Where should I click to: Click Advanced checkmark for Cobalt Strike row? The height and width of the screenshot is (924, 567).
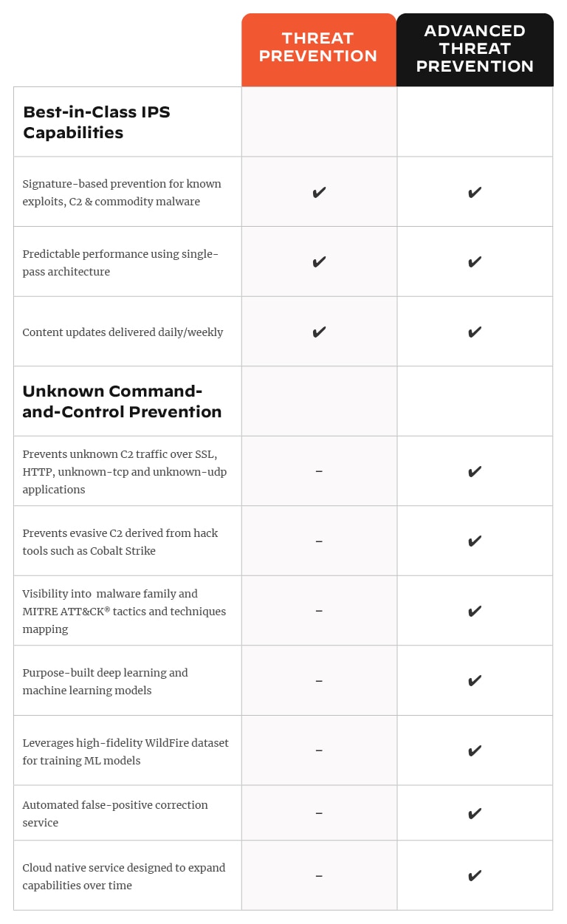tap(475, 541)
